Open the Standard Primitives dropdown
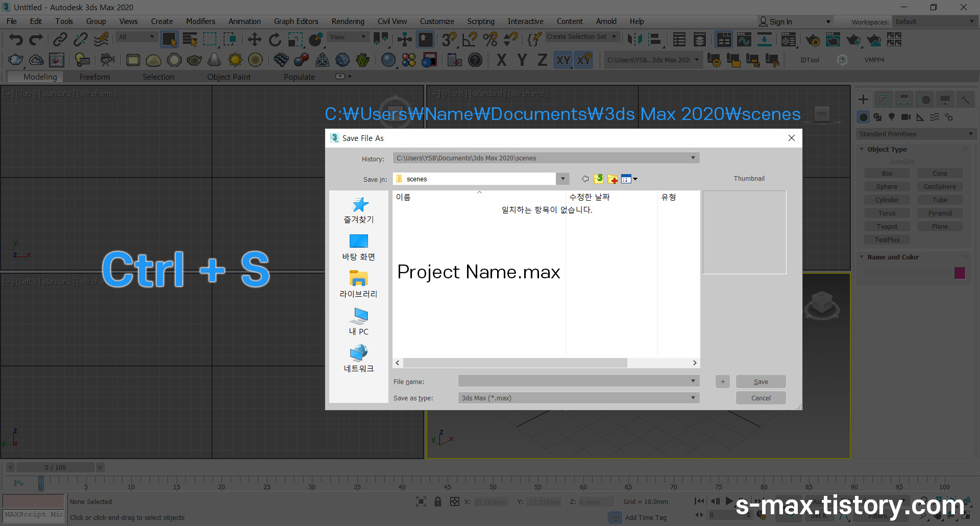980x526 pixels. pyautogui.click(x=916, y=134)
